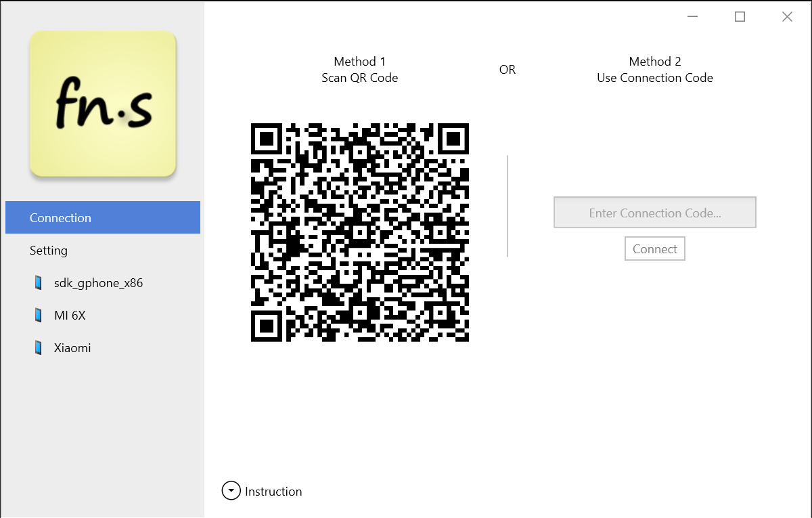Open the Setting menu item
The image size is (812, 518).
103,251
